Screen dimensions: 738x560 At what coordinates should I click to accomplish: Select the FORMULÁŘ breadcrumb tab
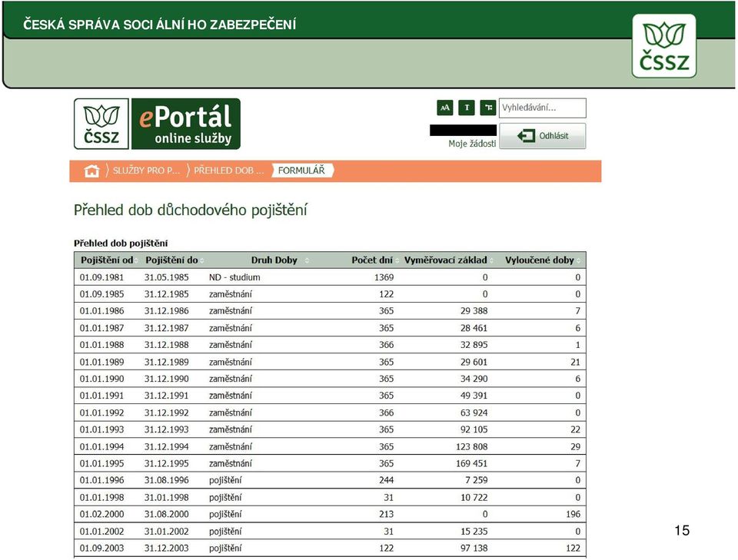[301, 171]
